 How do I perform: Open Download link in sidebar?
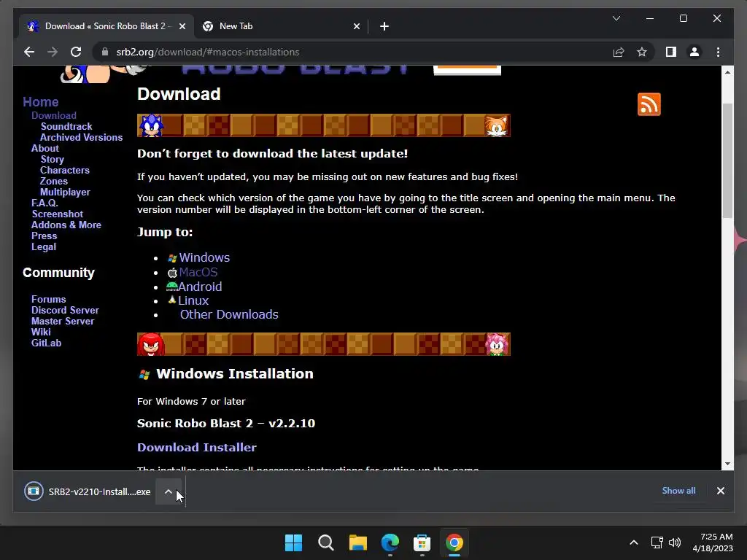tap(54, 115)
